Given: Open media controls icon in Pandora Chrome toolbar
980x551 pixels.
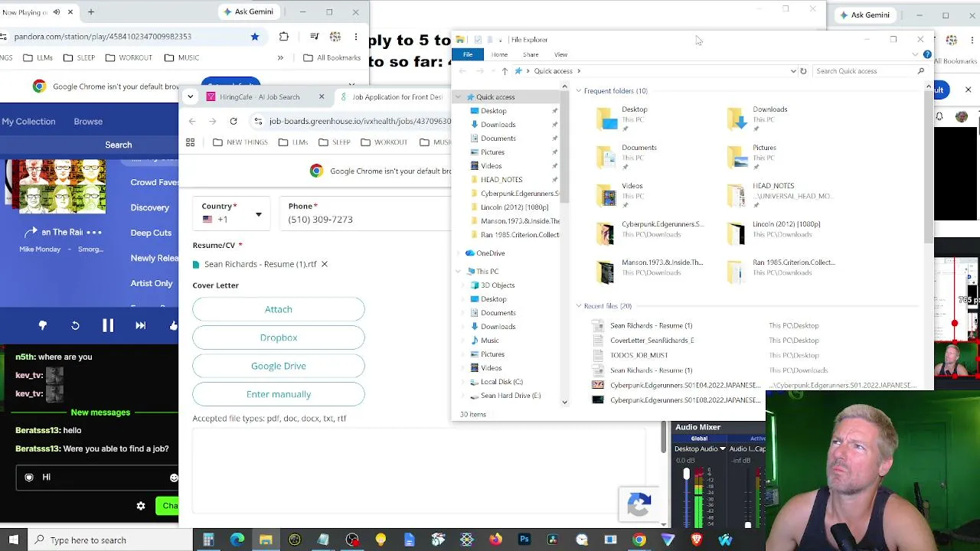Looking at the screenshot, I should click(x=314, y=36).
